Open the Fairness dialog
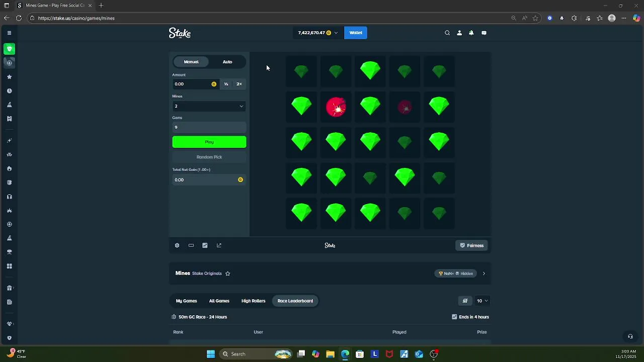The height and width of the screenshot is (362, 644). (472, 245)
